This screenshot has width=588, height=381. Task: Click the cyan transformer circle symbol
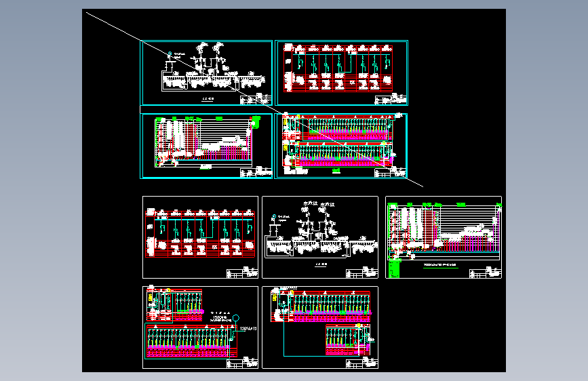click(x=235, y=319)
